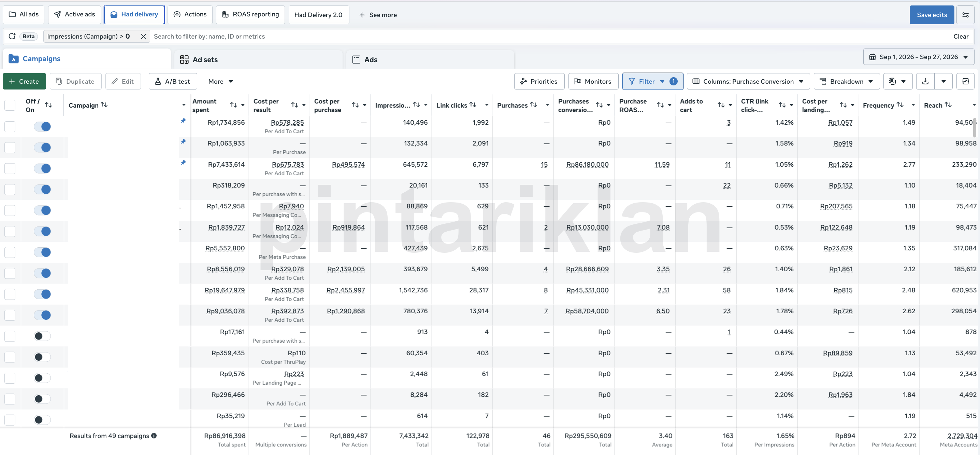Click the green Create button
The width and height of the screenshot is (980, 455).
(24, 82)
